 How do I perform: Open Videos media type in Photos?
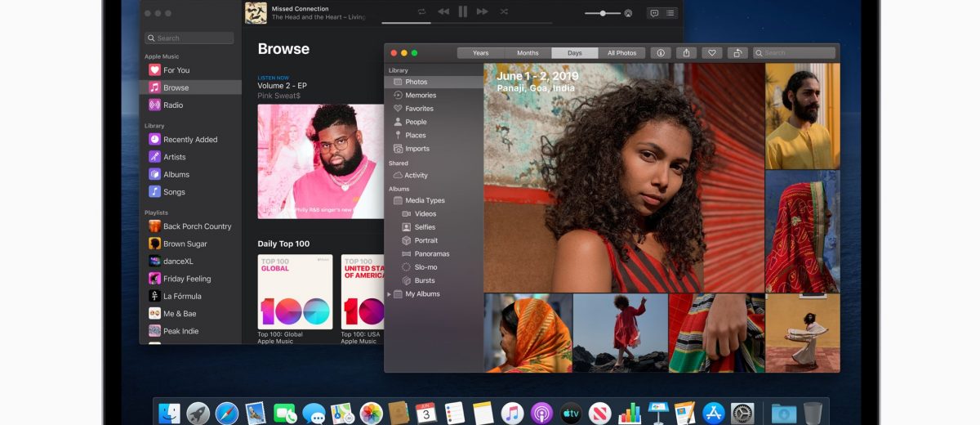434,214
